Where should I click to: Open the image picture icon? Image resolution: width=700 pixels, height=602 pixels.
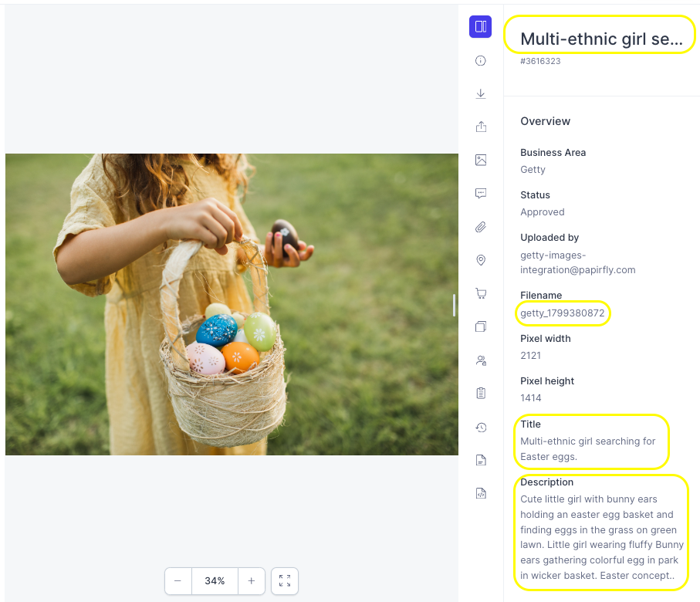pos(481,160)
